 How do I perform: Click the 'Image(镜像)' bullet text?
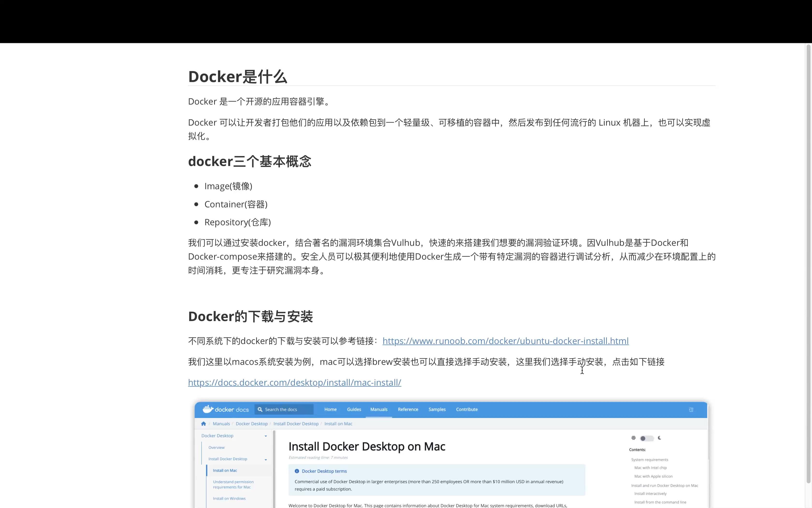pyautogui.click(x=228, y=186)
